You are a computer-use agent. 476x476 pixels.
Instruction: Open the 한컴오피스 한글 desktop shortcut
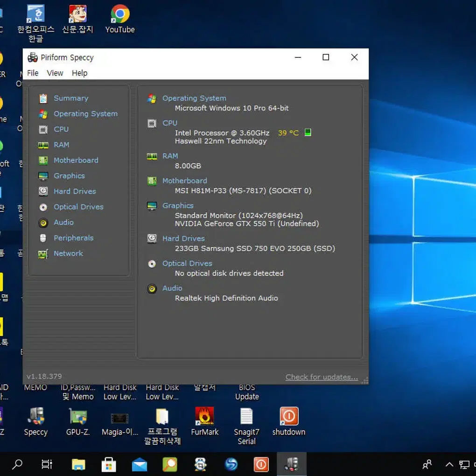35,23
